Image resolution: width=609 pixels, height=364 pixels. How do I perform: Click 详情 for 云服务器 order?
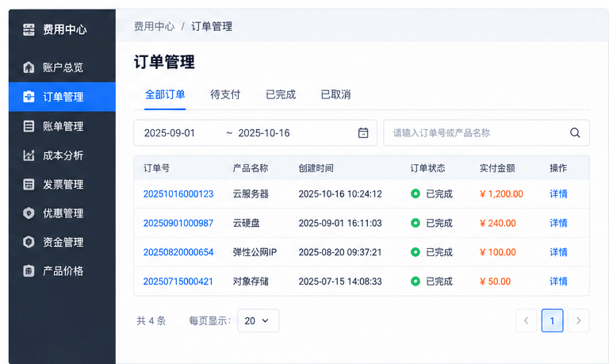(x=558, y=193)
